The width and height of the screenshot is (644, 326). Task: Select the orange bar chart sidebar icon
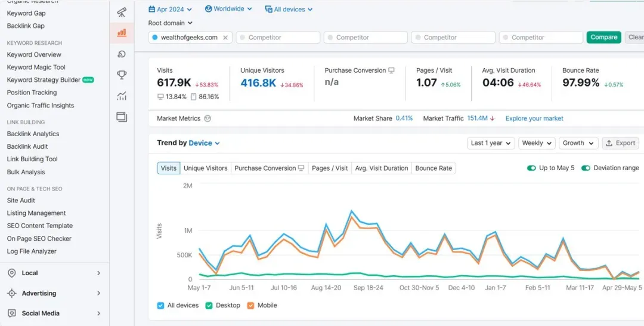coord(122,32)
